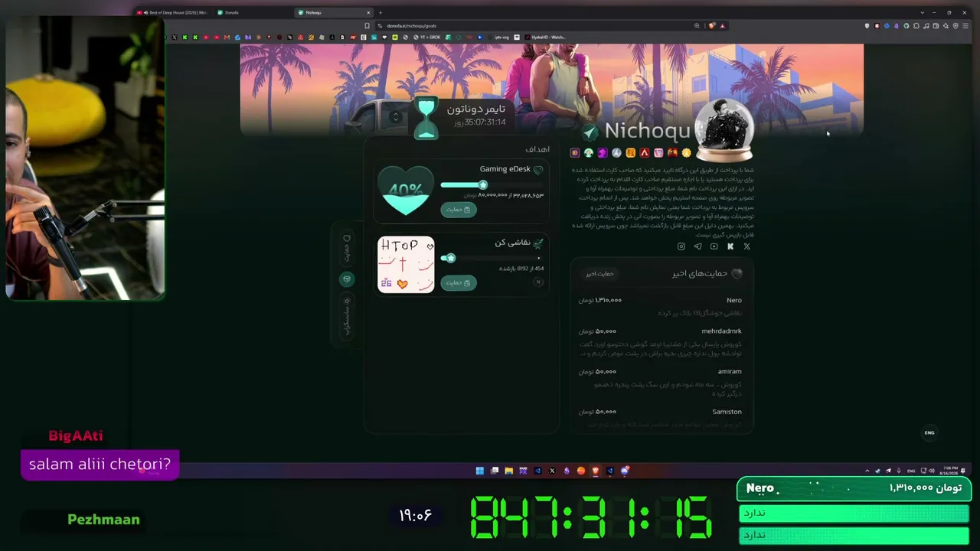This screenshot has height=551, width=980.
Task: Click the حمایت اخیر pill button
Action: pyautogui.click(x=599, y=273)
